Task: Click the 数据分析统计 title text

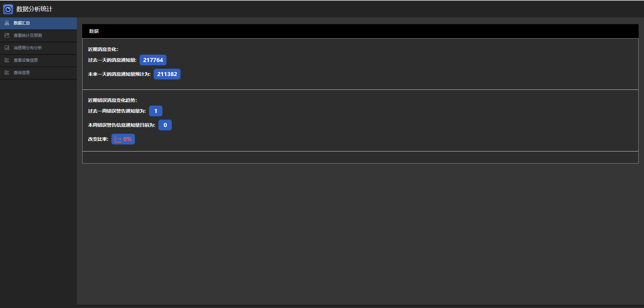Action: click(34, 9)
